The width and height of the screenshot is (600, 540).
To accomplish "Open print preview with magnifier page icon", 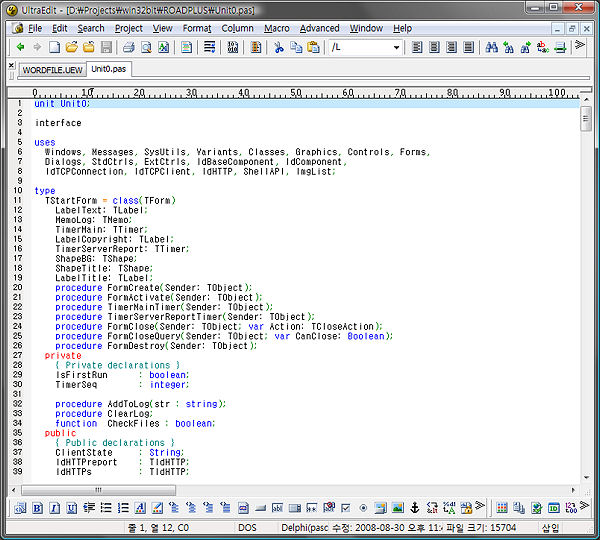I will 146,47.
